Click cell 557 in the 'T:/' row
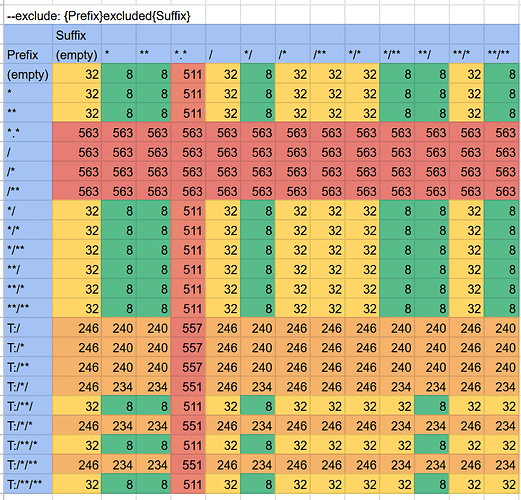The height and width of the screenshot is (500, 521). coord(188,328)
